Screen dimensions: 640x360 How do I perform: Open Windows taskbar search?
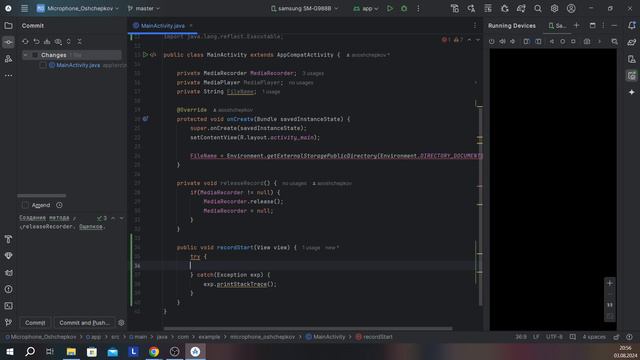30,351
